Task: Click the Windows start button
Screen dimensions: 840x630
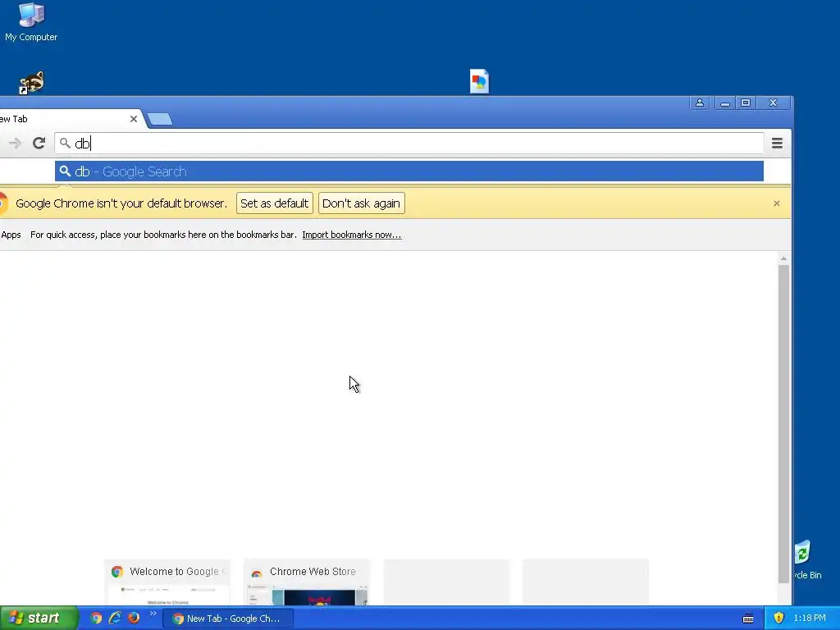Action: 39,618
